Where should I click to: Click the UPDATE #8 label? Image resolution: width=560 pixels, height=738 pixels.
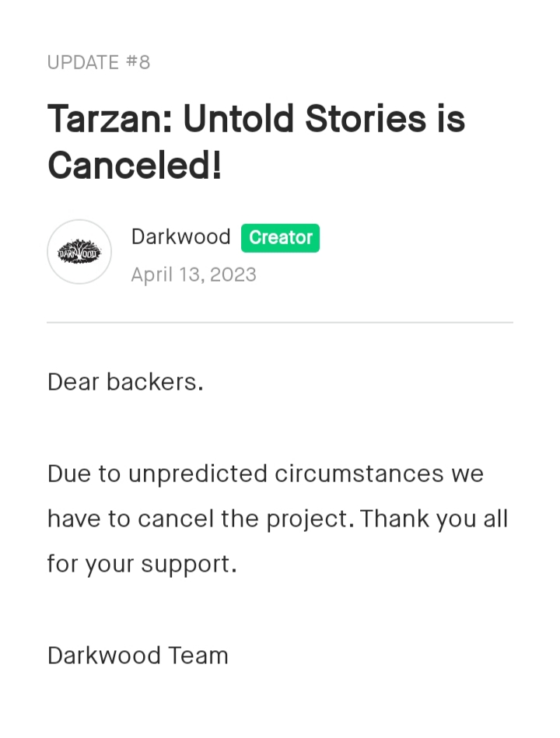[x=98, y=62]
